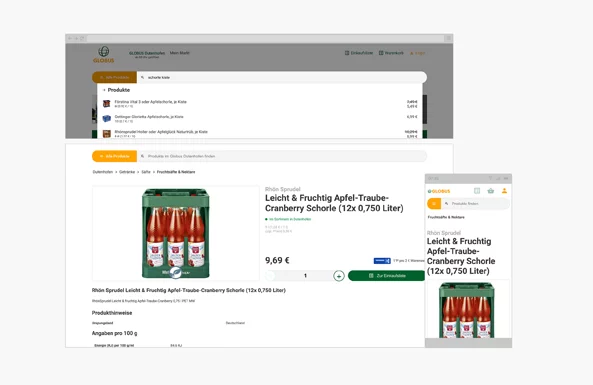Open the user account icon in mobile header
This screenshot has width=593, height=385.
(505, 191)
